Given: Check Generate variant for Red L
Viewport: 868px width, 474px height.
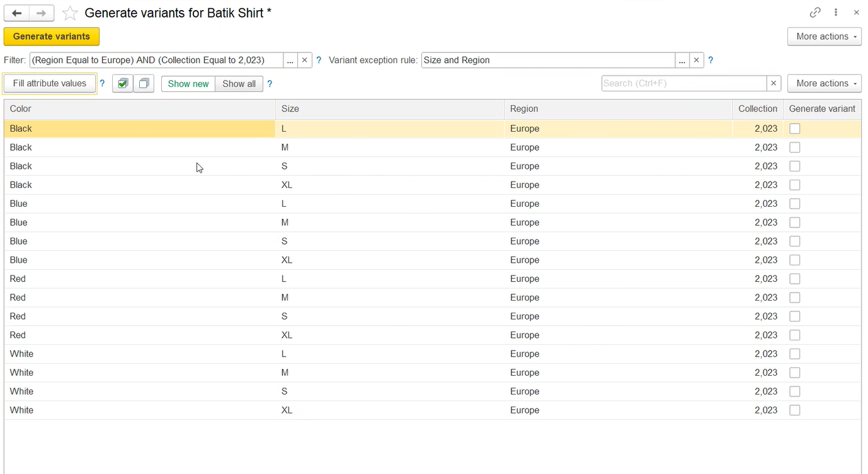Looking at the screenshot, I should (795, 279).
